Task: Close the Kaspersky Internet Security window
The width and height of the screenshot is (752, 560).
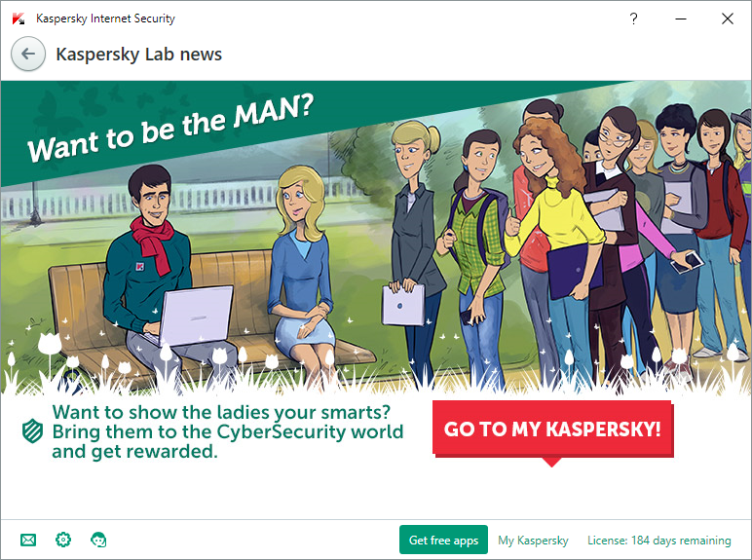Action: pos(727,19)
